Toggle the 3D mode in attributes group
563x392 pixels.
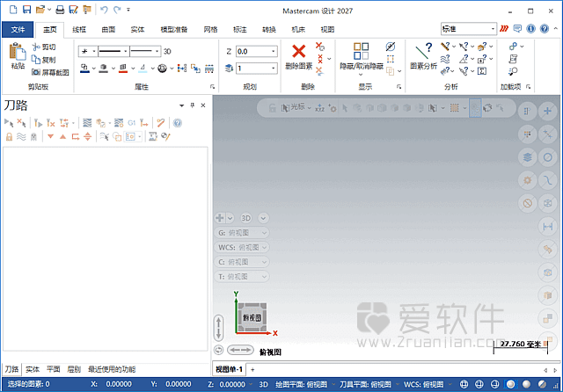pyautogui.click(x=167, y=51)
